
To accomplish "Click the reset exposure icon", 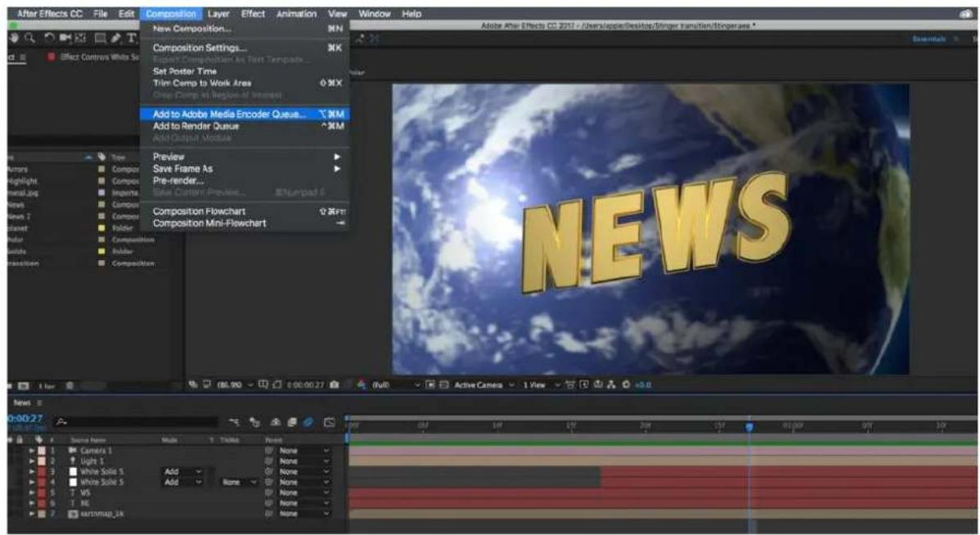I will pyautogui.click(x=627, y=384).
